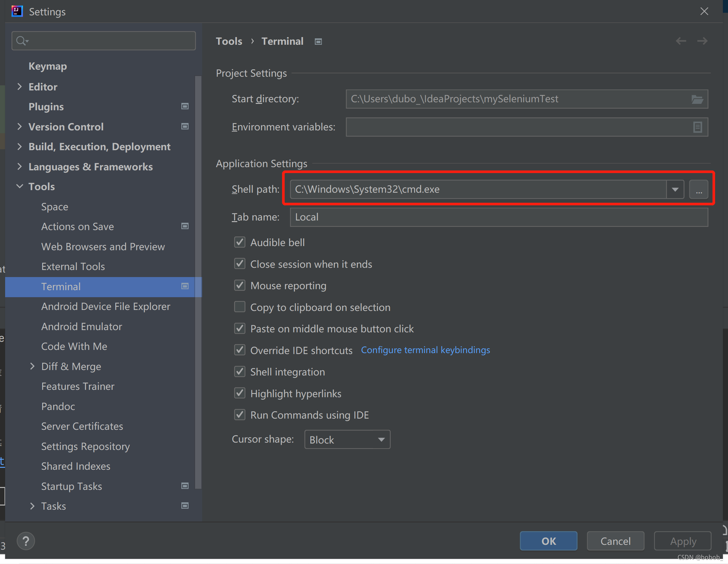Open Keymap settings page
The width and height of the screenshot is (728, 564).
point(48,66)
